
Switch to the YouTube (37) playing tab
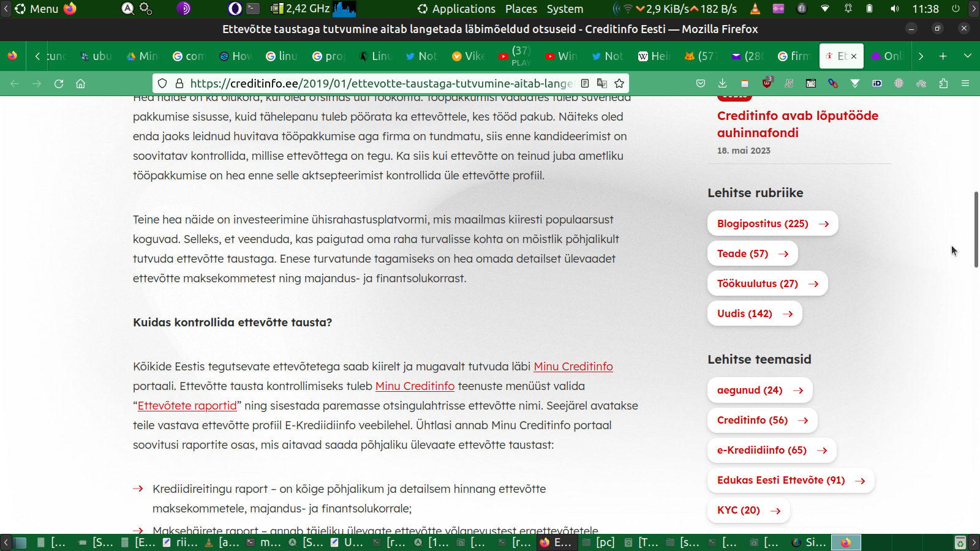(x=514, y=56)
